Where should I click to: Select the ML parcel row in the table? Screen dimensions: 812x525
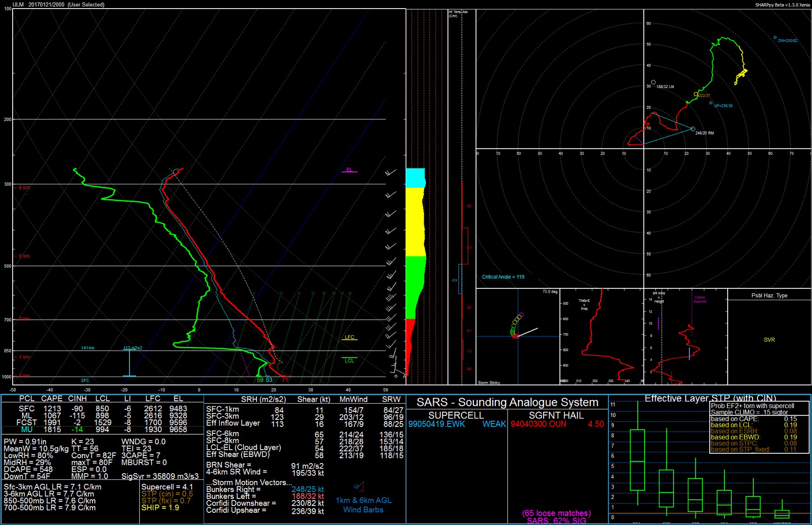102,415
